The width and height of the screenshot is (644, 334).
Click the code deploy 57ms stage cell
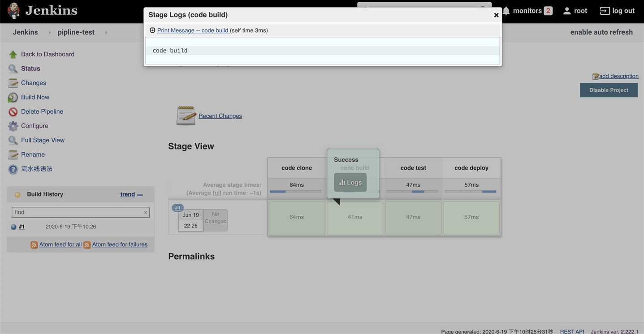pos(471,218)
